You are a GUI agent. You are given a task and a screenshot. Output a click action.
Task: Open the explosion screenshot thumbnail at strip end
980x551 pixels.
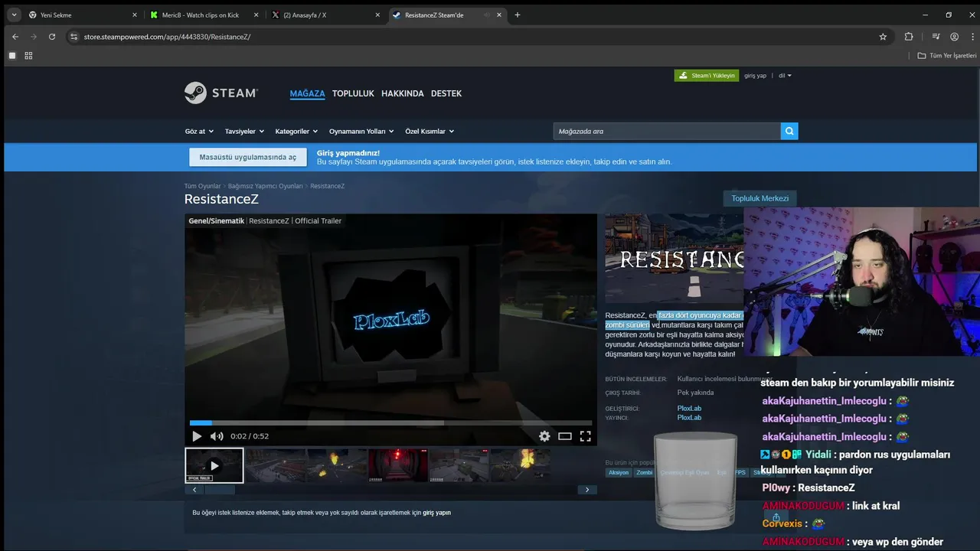[x=520, y=465]
